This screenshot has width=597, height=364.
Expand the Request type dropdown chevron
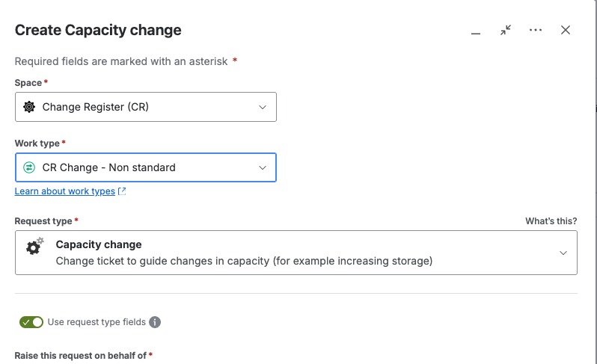563,253
